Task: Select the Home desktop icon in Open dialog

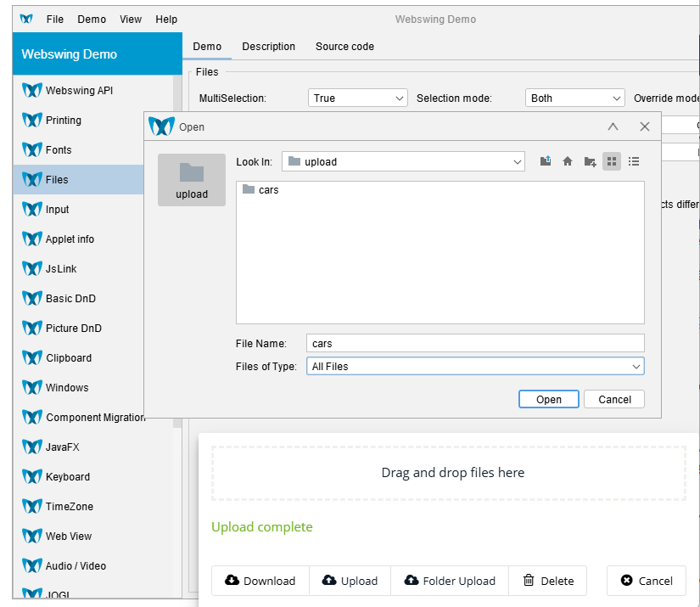Action: coord(568,160)
